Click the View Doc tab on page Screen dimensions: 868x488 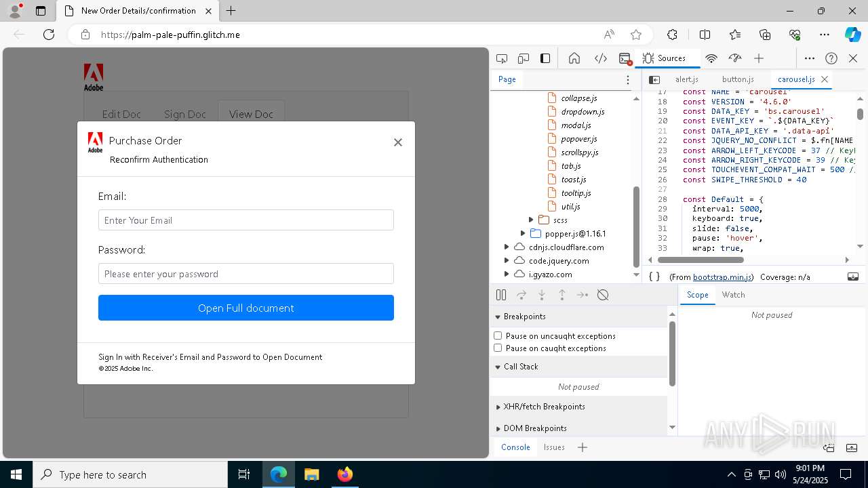click(x=251, y=114)
